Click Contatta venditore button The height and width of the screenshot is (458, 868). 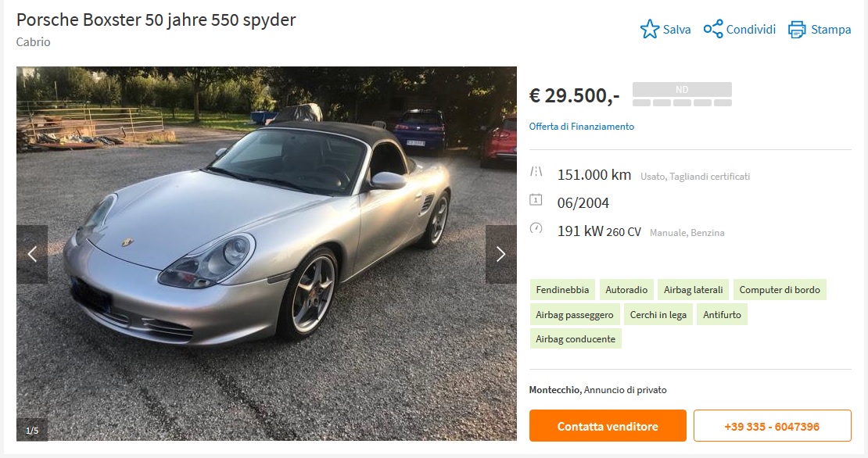(x=608, y=426)
